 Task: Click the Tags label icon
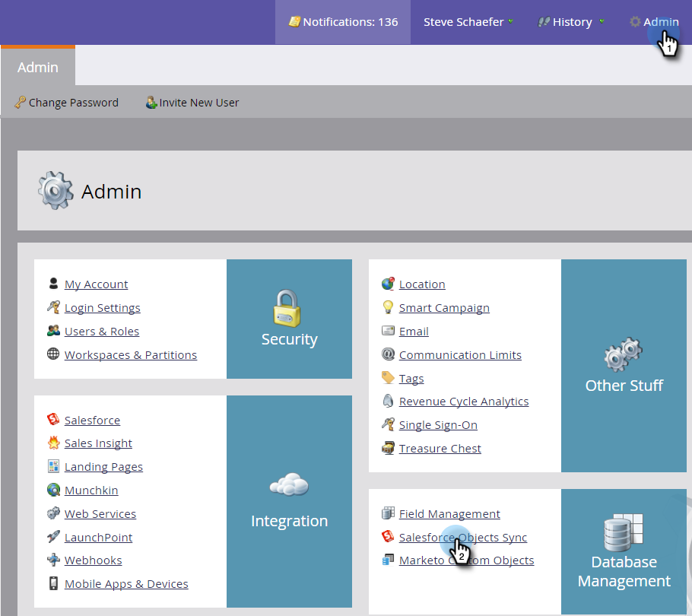[388, 378]
